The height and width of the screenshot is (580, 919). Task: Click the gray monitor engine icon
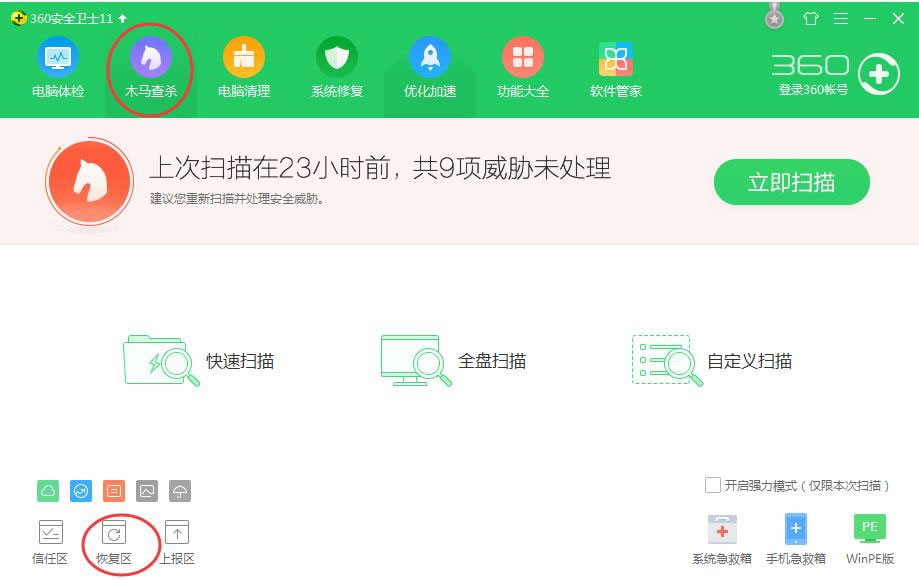click(147, 491)
